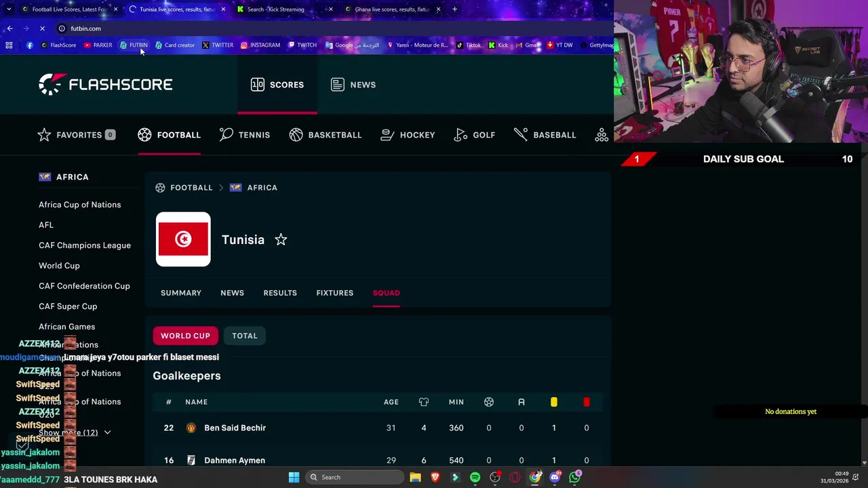
Task: Open the Tiktok bookmark
Action: click(x=469, y=45)
